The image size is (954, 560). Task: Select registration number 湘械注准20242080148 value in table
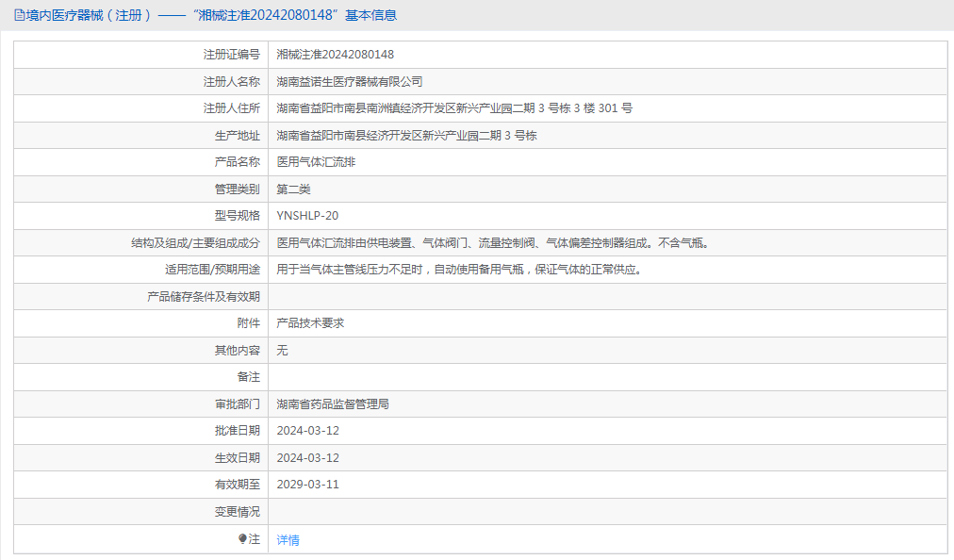336,55
